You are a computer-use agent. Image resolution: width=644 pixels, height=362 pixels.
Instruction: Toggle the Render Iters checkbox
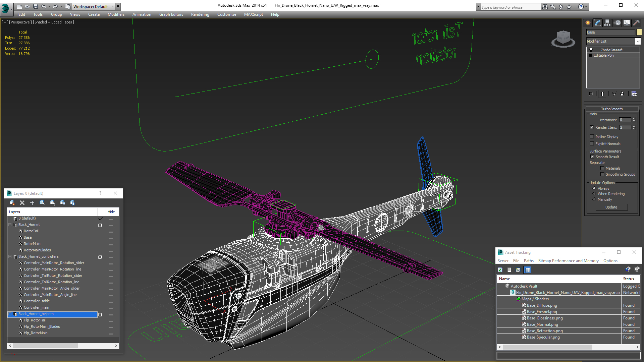click(x=592, y=127)
